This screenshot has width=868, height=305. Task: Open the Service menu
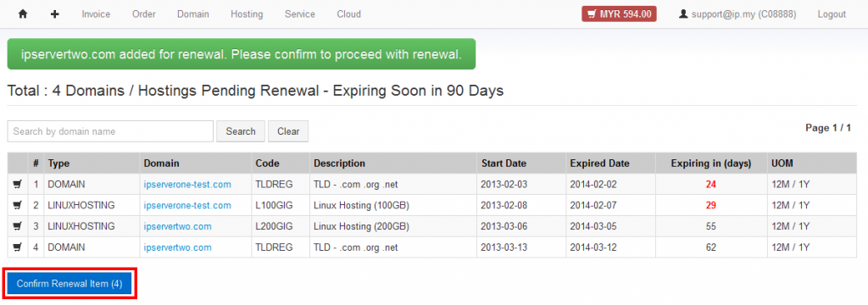(x=300, y=14)
